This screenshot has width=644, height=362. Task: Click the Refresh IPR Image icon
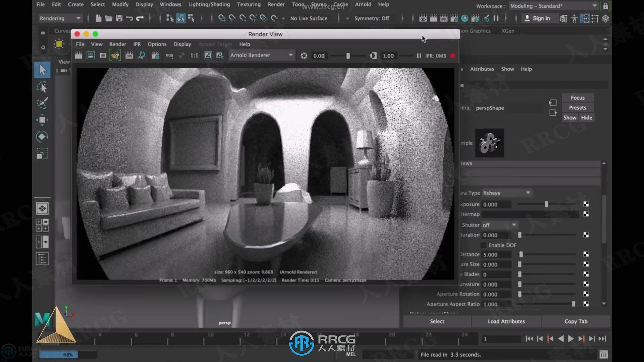click(x=142, y=56)
